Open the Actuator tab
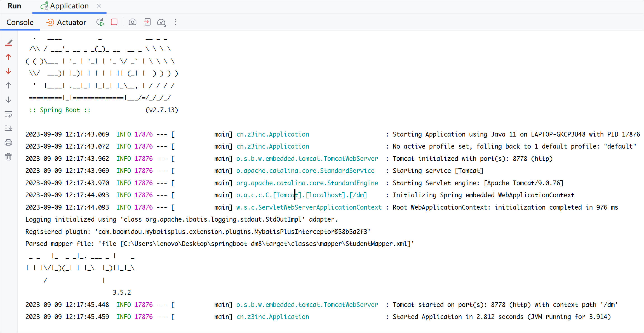644x333 pixels. [66, 22]
